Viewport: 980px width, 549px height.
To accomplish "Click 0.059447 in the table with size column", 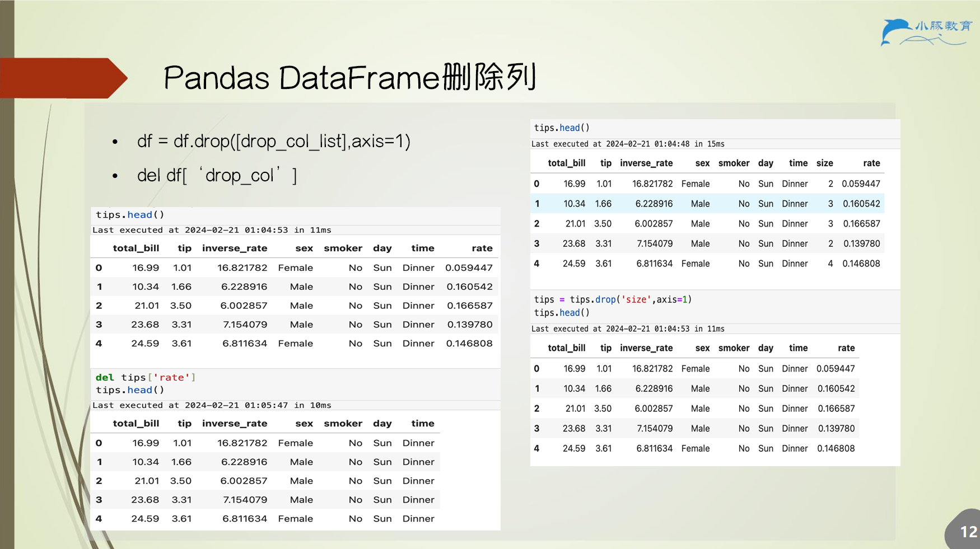I will pos(861,184).
